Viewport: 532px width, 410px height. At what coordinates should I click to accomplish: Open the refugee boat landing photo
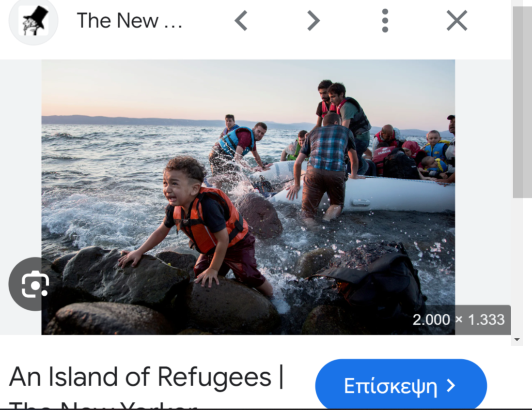(x=248, y=197)
